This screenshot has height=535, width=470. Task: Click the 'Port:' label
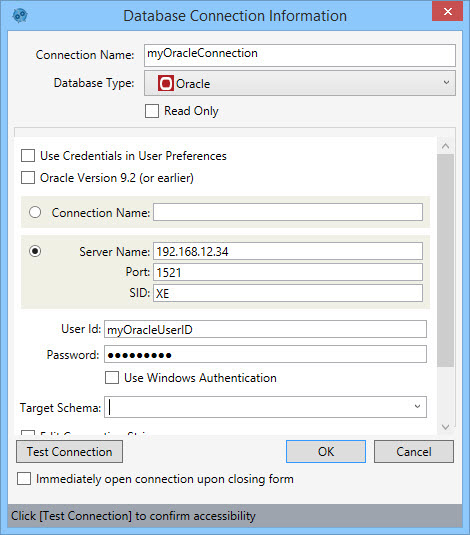138,272
